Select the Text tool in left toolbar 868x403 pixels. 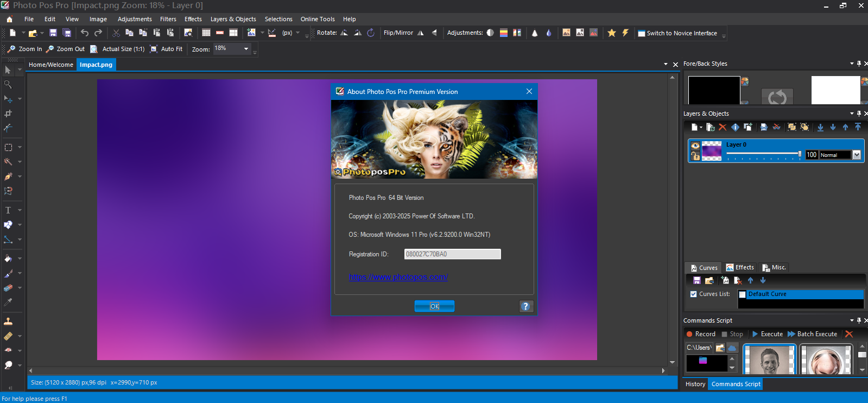tap(8, 210)
